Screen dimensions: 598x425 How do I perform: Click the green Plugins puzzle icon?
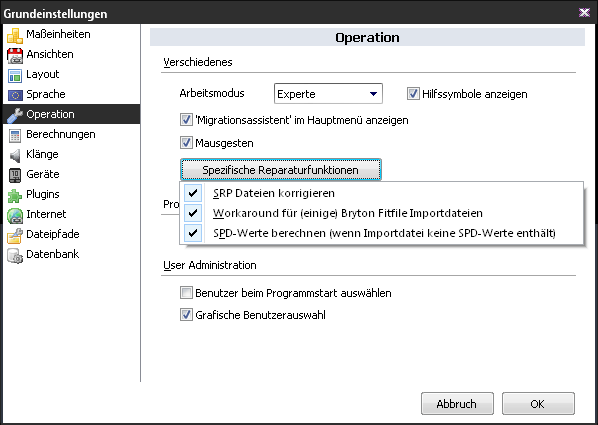click(x=15, y=195)
